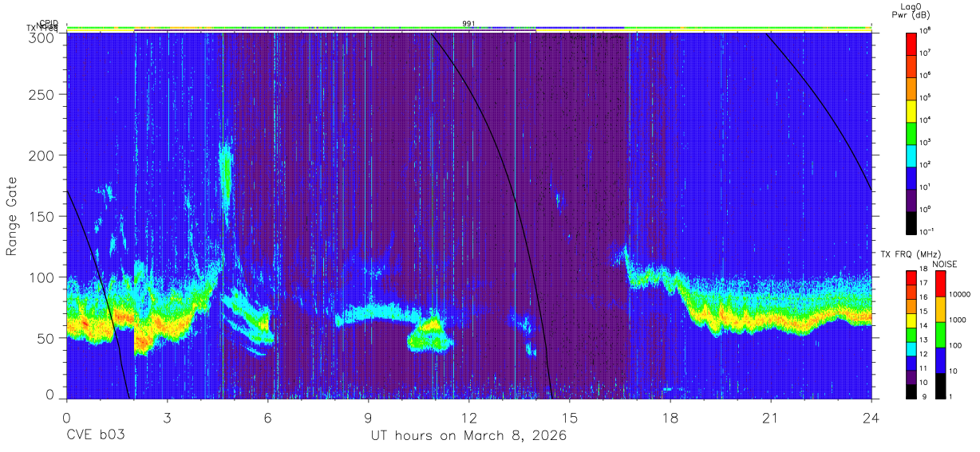Click the '100' range gate tick label on the y-axis
The image size is (980, 452).
(42, 277)
